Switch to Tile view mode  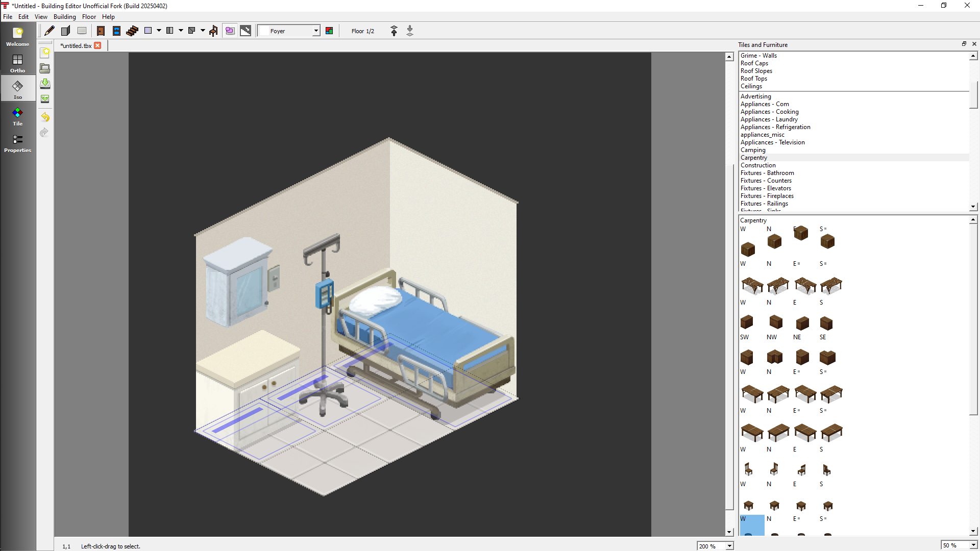[18, 116]
